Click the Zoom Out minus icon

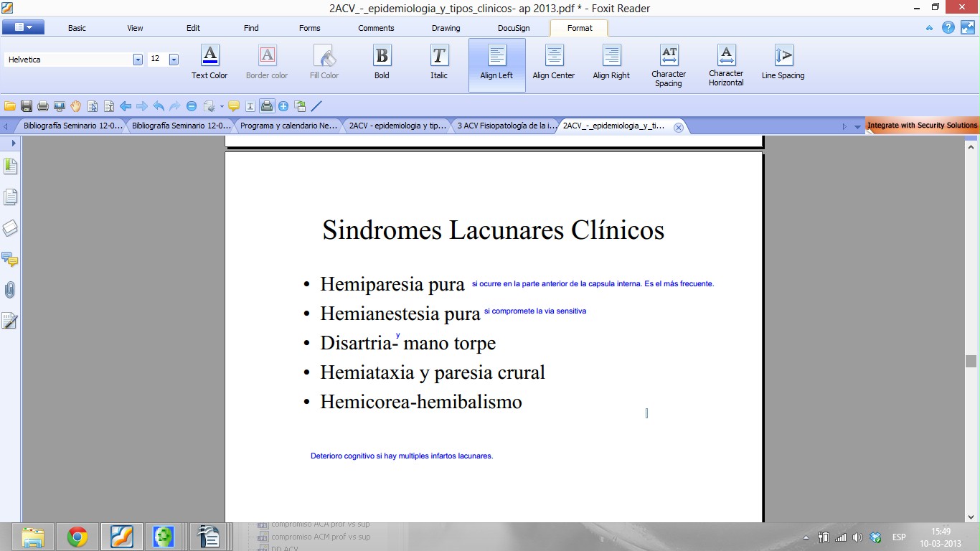[192, 106]
